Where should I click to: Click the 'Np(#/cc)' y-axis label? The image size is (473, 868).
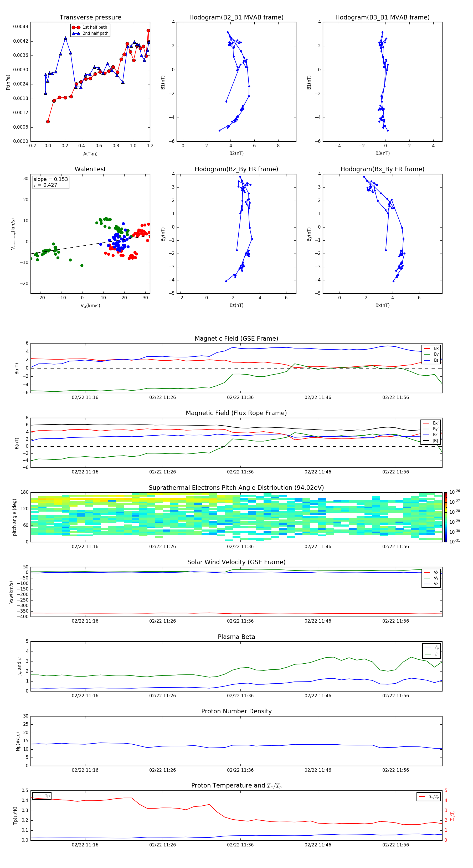[x=18, y=741]
